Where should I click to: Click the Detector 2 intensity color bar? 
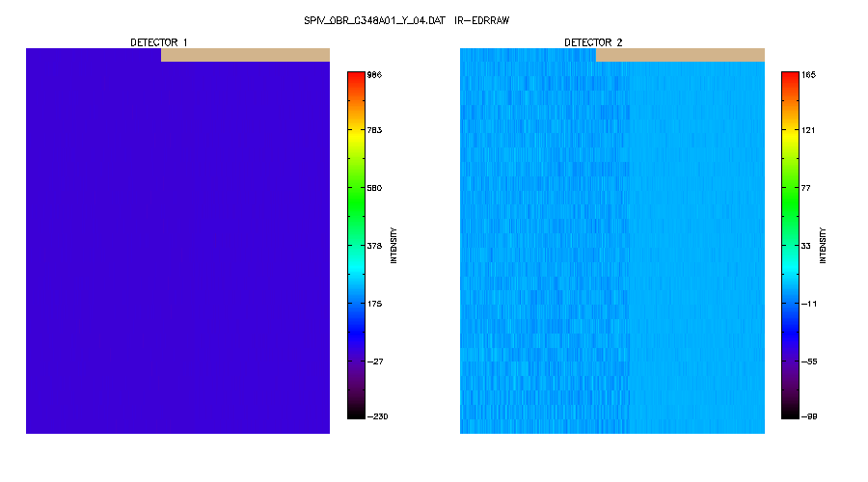(x=790, y=245)
